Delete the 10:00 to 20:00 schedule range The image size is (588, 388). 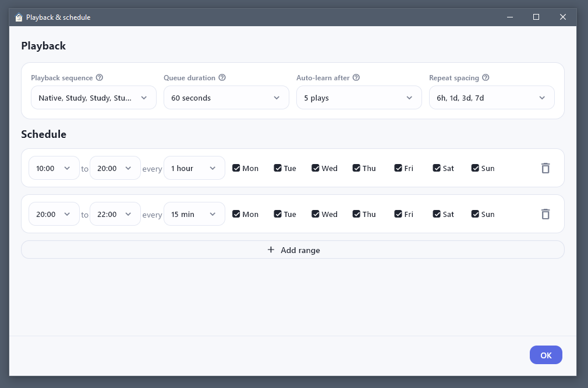pos(546,168)
